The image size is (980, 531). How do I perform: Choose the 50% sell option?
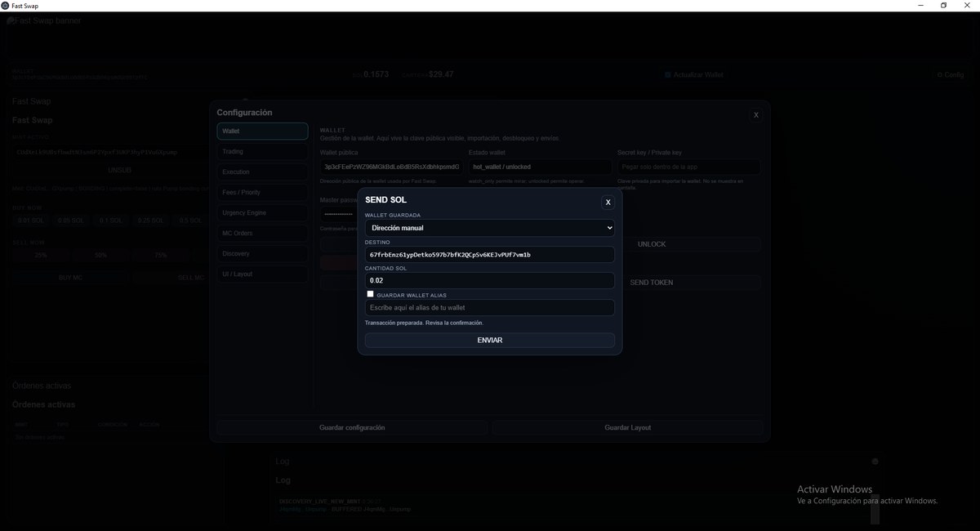pyautogui.click(x=101, y=256)
